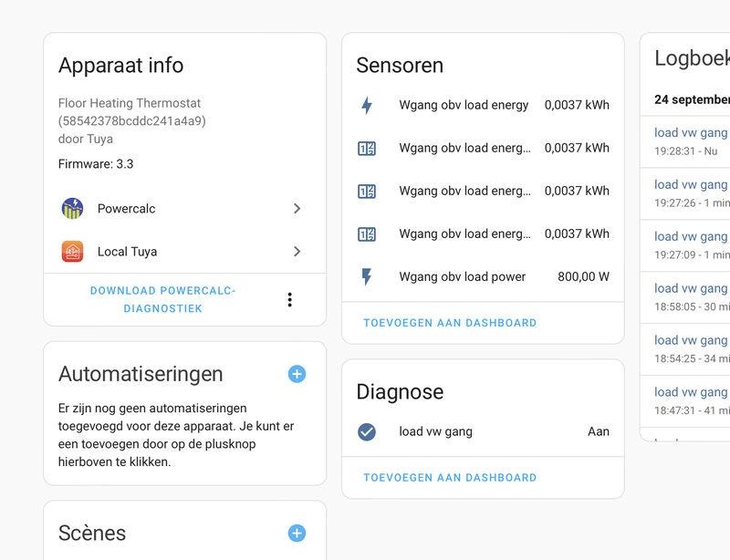
Task: Open the first Wgang obv load energy row
Action: pos(464,105)
